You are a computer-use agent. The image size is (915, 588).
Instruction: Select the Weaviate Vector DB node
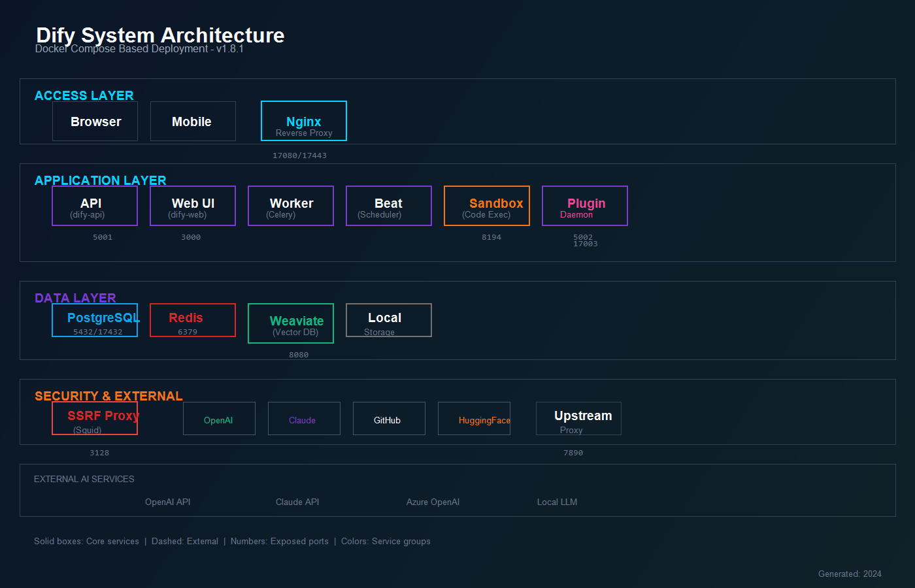click(x=290, y=323)
